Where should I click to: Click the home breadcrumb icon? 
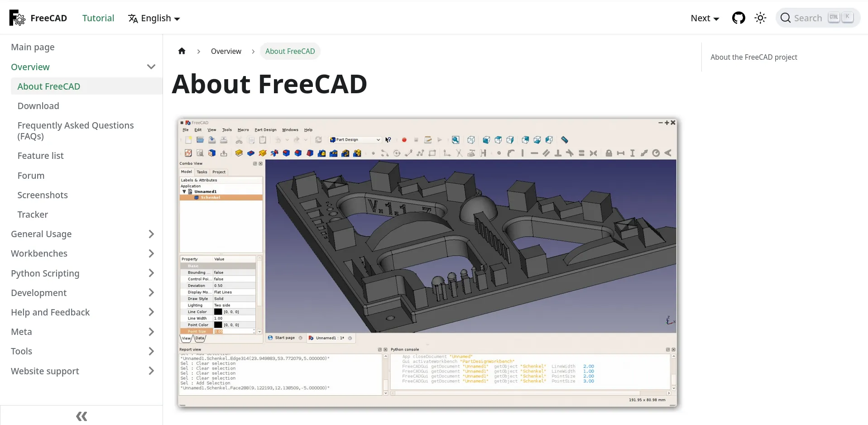[x=182, y=51]
